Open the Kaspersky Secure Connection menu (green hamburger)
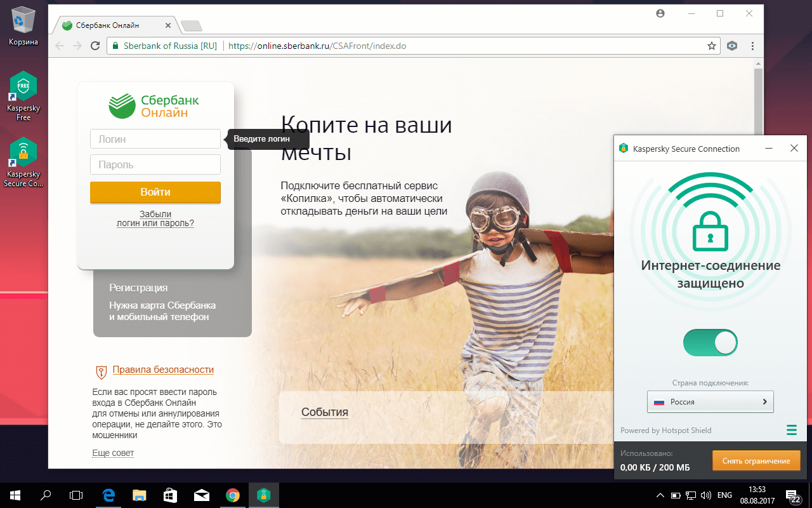 [791, 430]
